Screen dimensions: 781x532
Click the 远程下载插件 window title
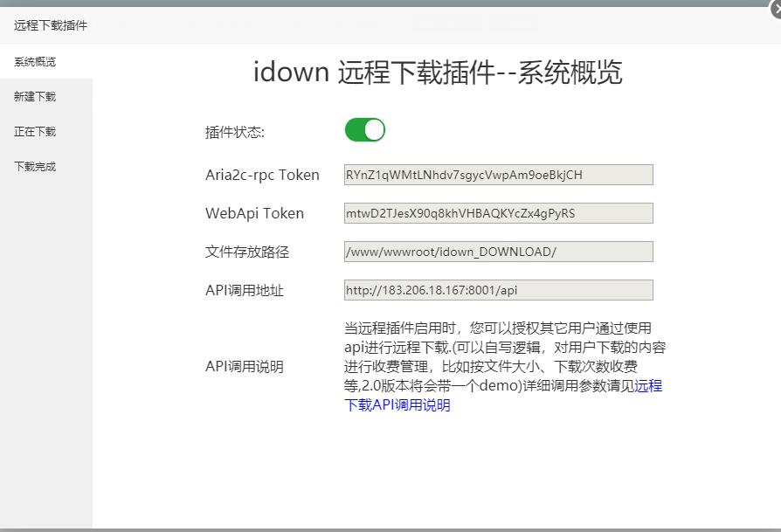pyautogui.click(x=51, y=25)
